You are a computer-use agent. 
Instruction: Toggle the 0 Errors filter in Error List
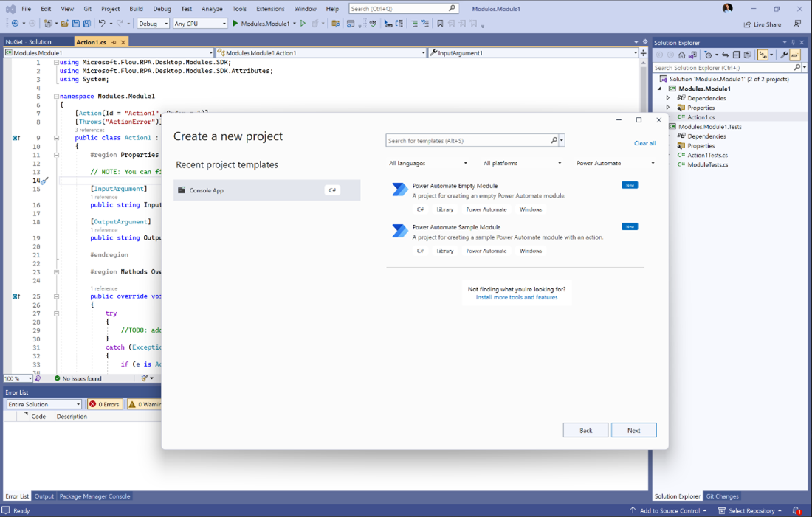[x=105, y=403]
